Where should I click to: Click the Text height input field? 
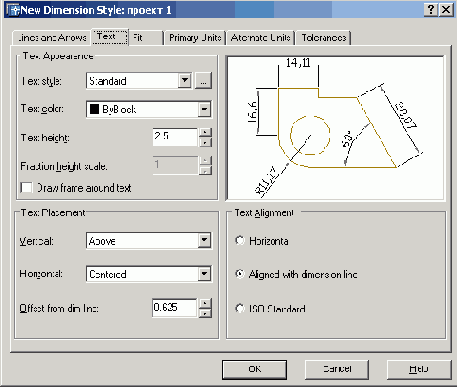(175, 137)
